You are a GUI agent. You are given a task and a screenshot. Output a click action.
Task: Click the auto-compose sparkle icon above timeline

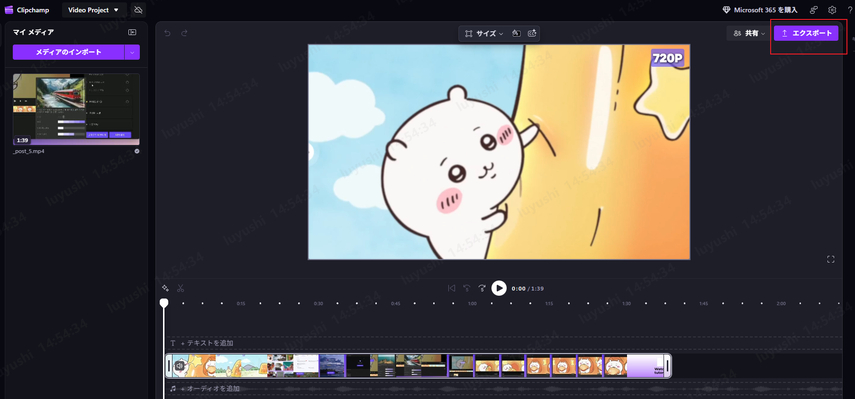pyautogui.click(x=166, y=288)
